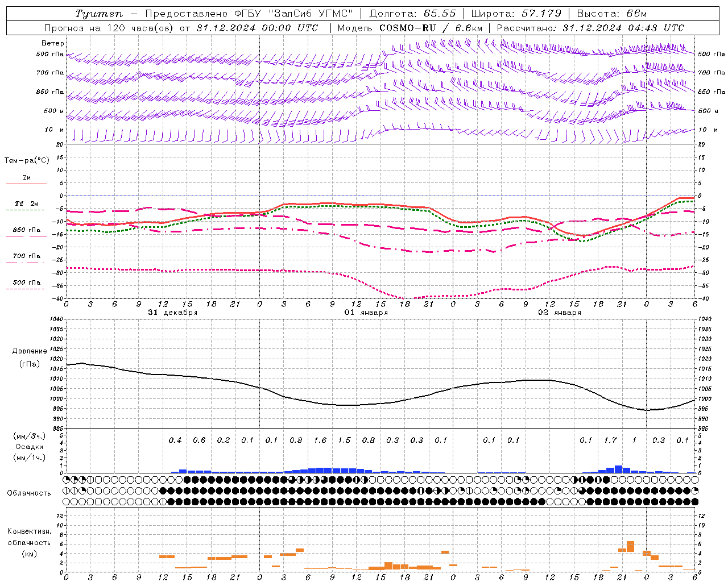
Task: Click the 700 гПа temperature legend entry
Action: coord(27,256)
